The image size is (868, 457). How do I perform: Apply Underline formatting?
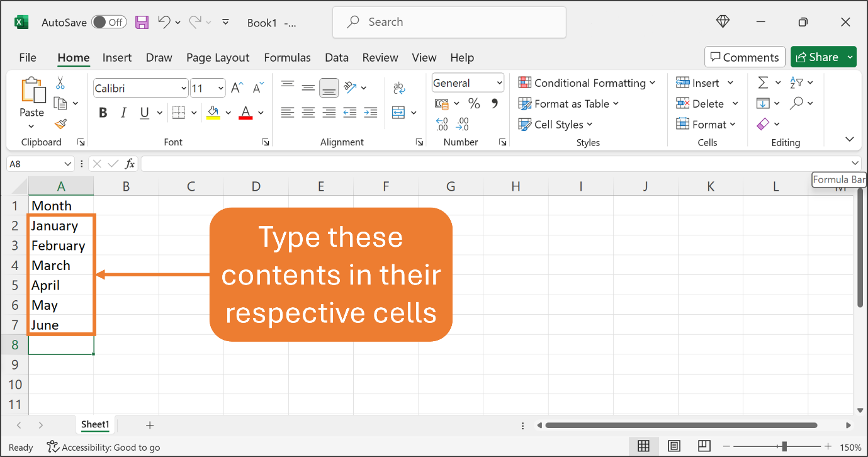click(x=144, y=113)
